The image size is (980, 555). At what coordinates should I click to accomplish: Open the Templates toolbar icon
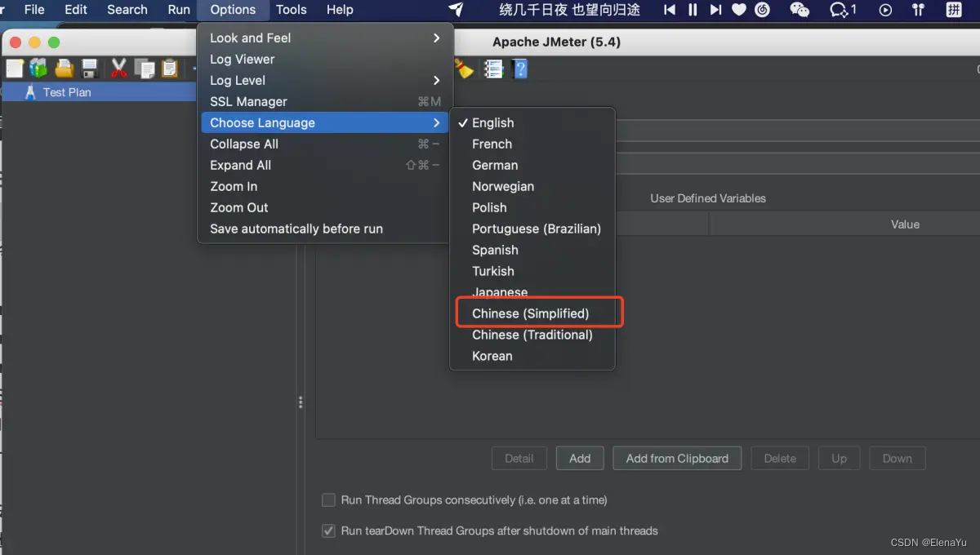point(38,69)
